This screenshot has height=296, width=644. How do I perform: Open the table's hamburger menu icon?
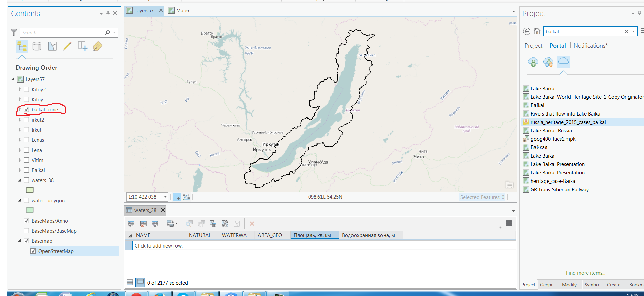coord(509,223)
